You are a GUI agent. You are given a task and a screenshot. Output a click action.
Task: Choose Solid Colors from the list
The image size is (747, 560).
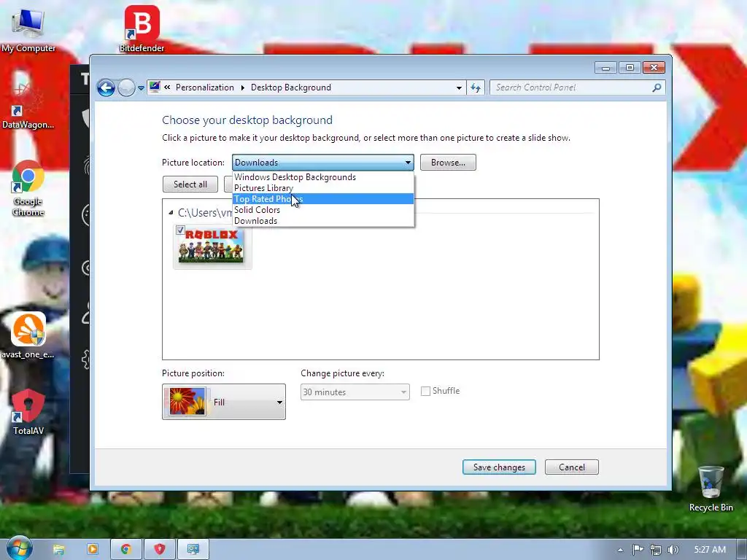[x=323, y=210]
